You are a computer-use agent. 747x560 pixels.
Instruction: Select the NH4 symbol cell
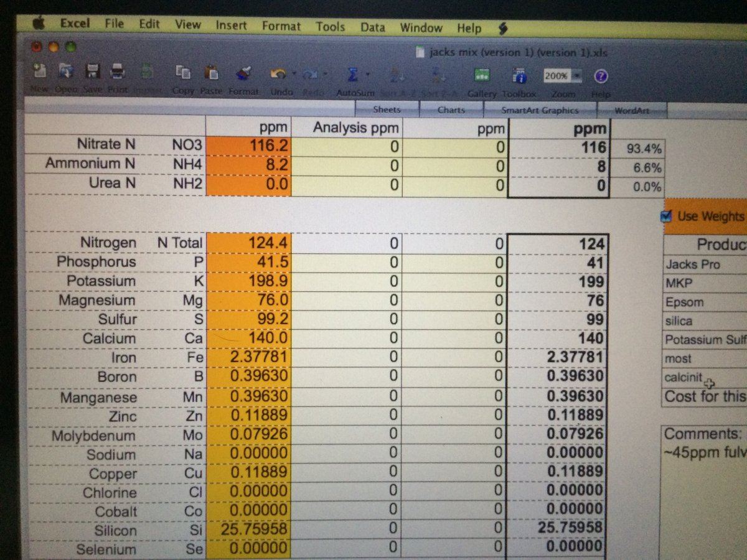click(187, 164)
